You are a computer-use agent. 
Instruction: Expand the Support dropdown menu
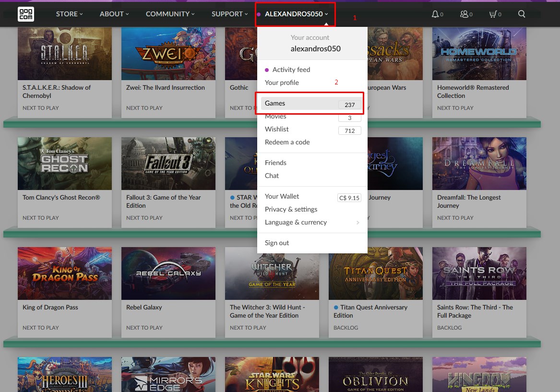click(230, 14)
